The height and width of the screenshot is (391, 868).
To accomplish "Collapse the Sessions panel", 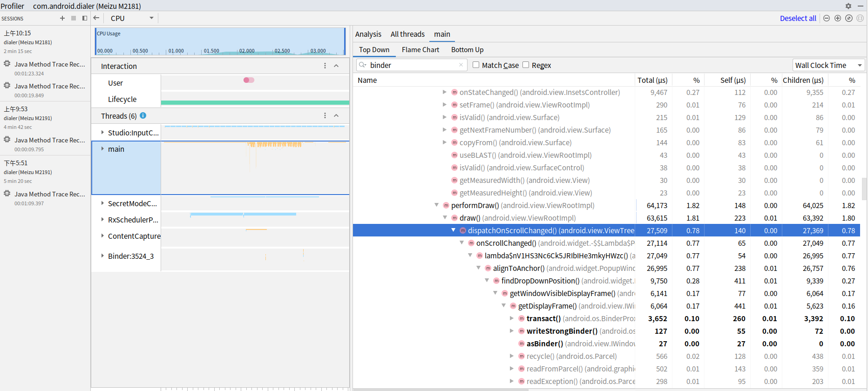I will (85, 18).
